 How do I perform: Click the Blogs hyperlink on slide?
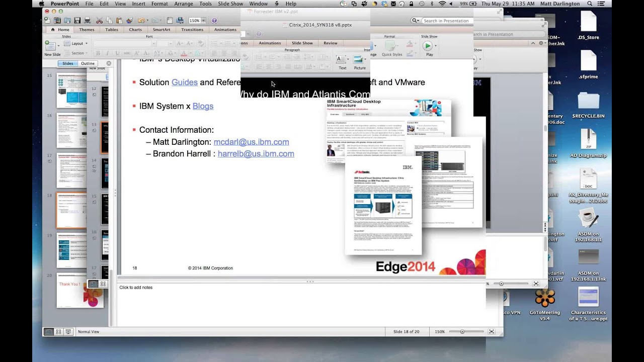pyautogui.click(x=203, y=106)
